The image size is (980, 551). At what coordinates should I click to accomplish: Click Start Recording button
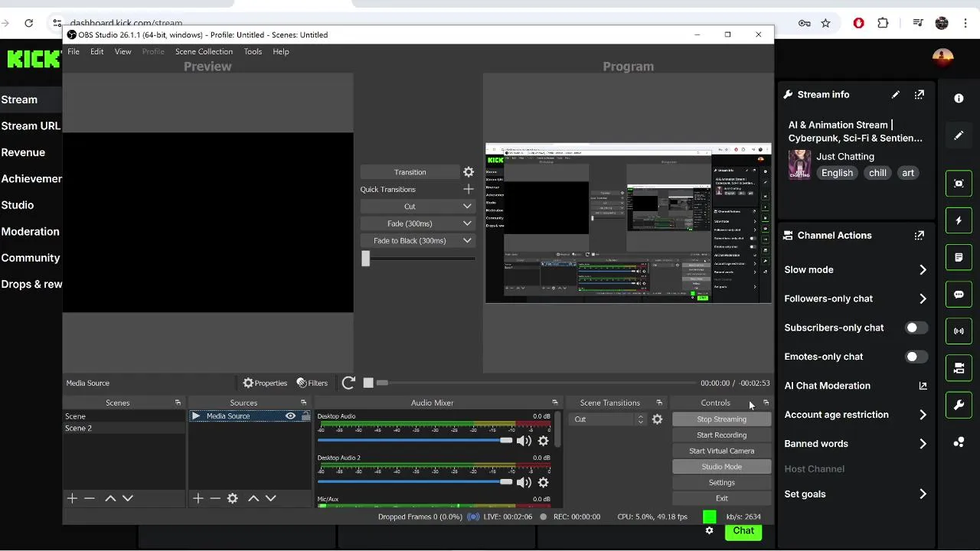721,435
